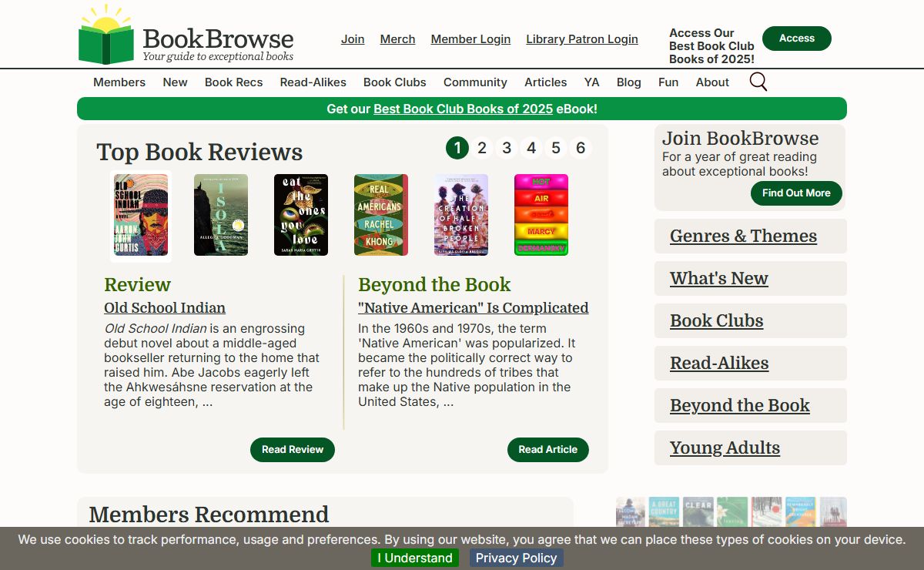Open the Book Recs menu
Image resolution: width=924 pixels, height=570 pixels.
pyautogui.click(x=233, y=82)
